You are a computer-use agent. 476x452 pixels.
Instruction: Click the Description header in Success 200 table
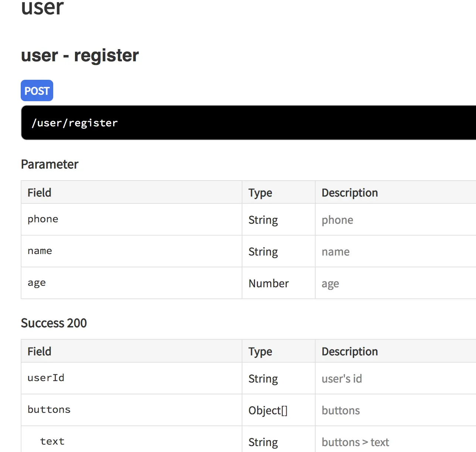point(350,352)
